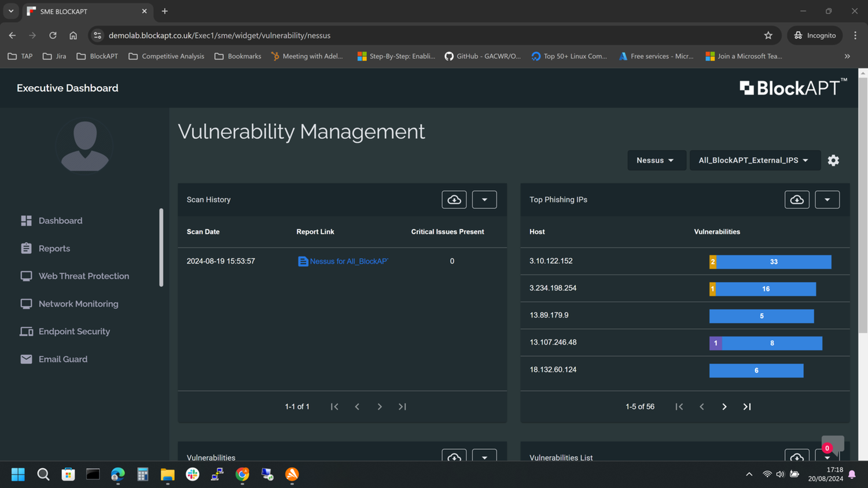Click the Endpoint Security devices icon
Viewport: 868px width, 488px height.
click(26, 331)
